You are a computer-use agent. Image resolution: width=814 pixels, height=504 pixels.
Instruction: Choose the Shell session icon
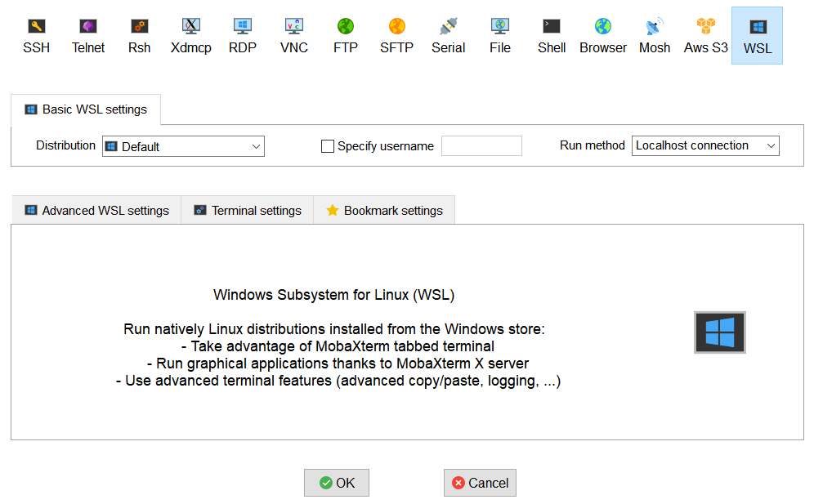[x=552, y=35]
